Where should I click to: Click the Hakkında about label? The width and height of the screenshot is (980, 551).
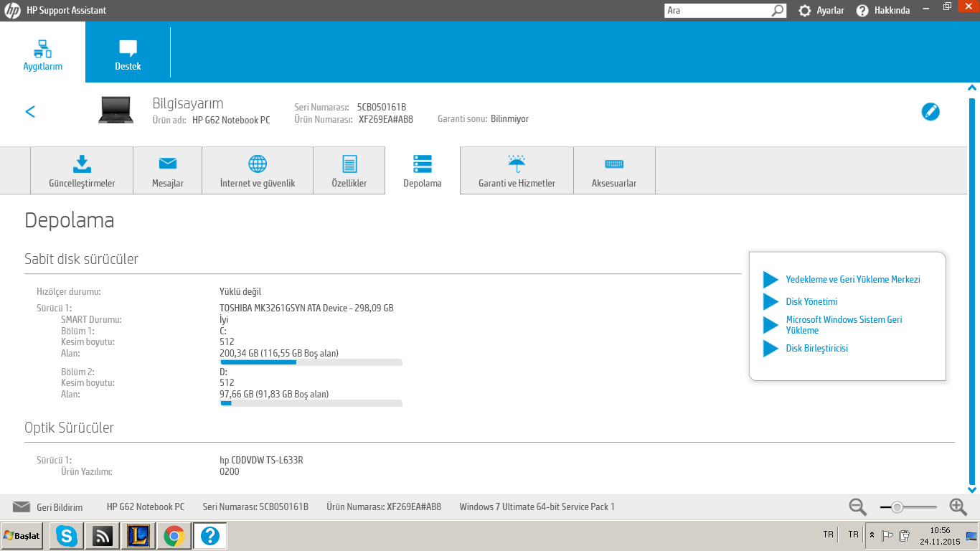point(892,11)
